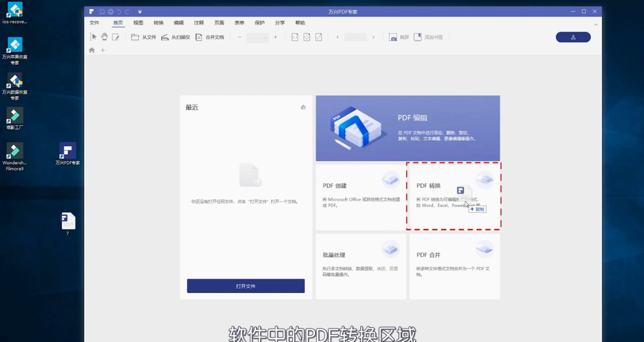Go to previous page arrow
The height and width of the screenshot is (342, 644).
338,37
